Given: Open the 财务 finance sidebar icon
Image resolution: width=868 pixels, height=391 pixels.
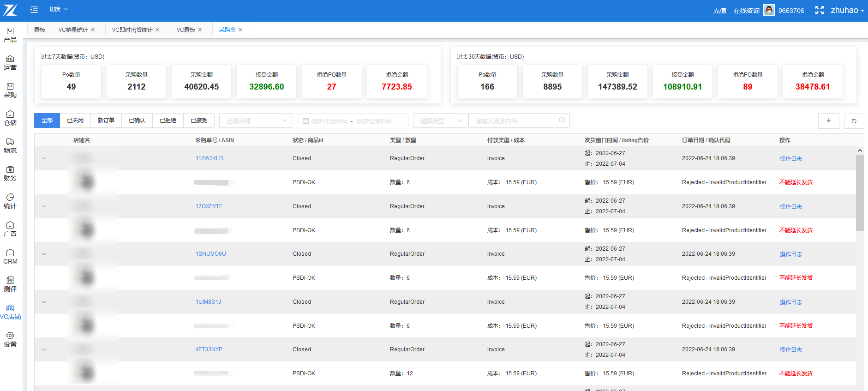Looking at the screenshot, I should pyautogui.click(x=10, y=174).
